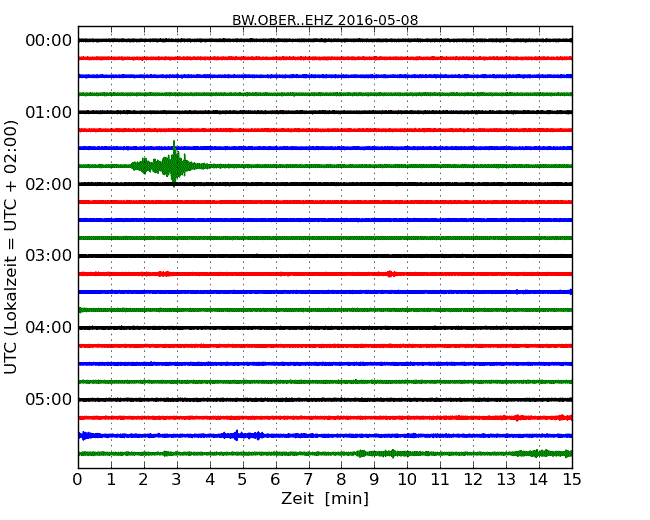
Task: Click the 05:00 time label
Action: pos(49,399)
